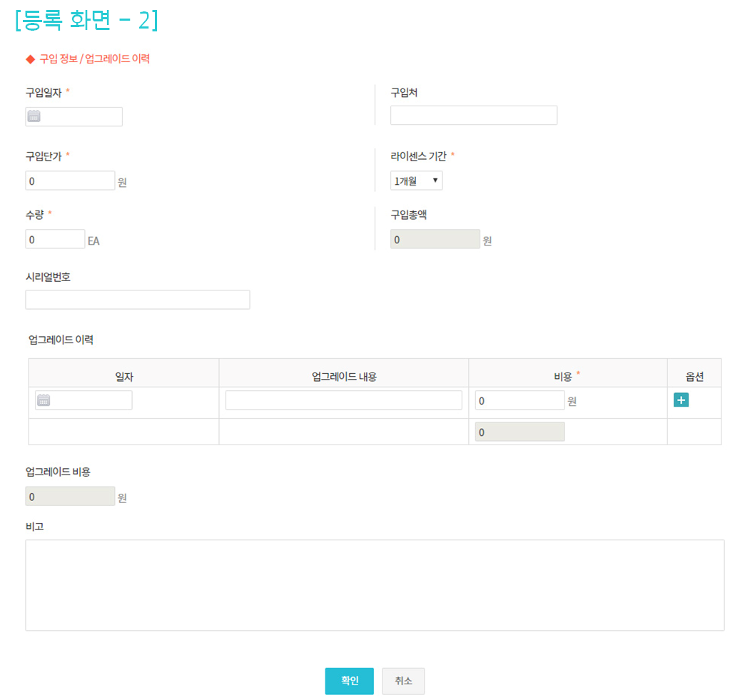Image resolution: width=730 pixels, height=700 pixels.
Task: Click into the 구입단가 price input
Action: point(70,181)
